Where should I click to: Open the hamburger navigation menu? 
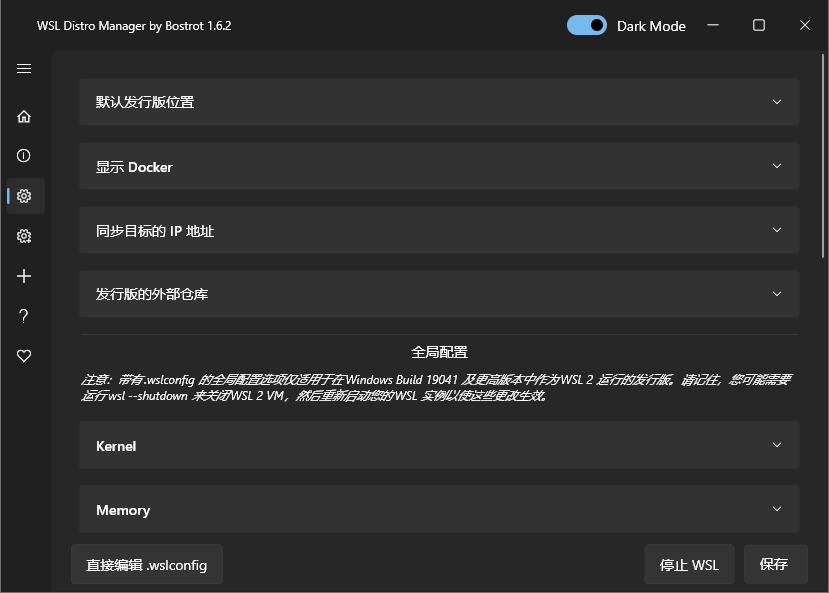24,69
